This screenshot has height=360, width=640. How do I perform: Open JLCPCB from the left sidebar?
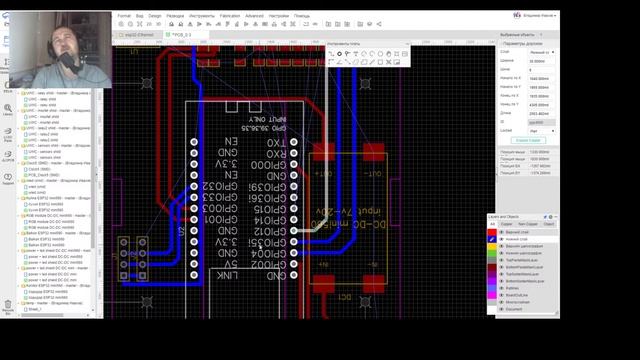(8, 156)
